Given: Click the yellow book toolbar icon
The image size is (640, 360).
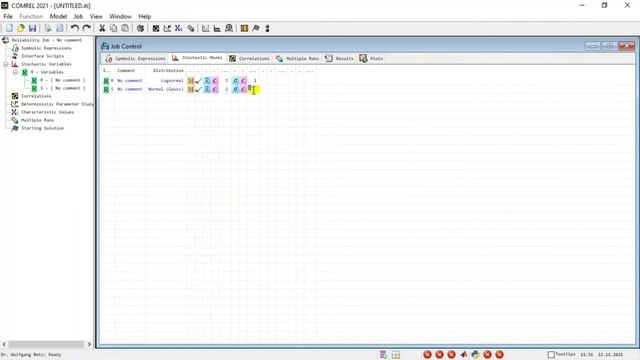Looking at the screenshot, I should [x=244, y=28].
